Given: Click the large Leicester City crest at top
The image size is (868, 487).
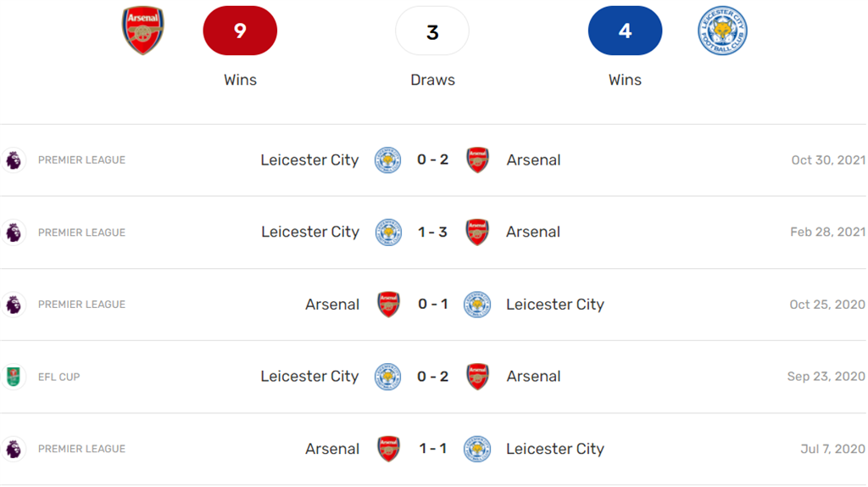Looking at the screenshot, I should pos(722,31).
